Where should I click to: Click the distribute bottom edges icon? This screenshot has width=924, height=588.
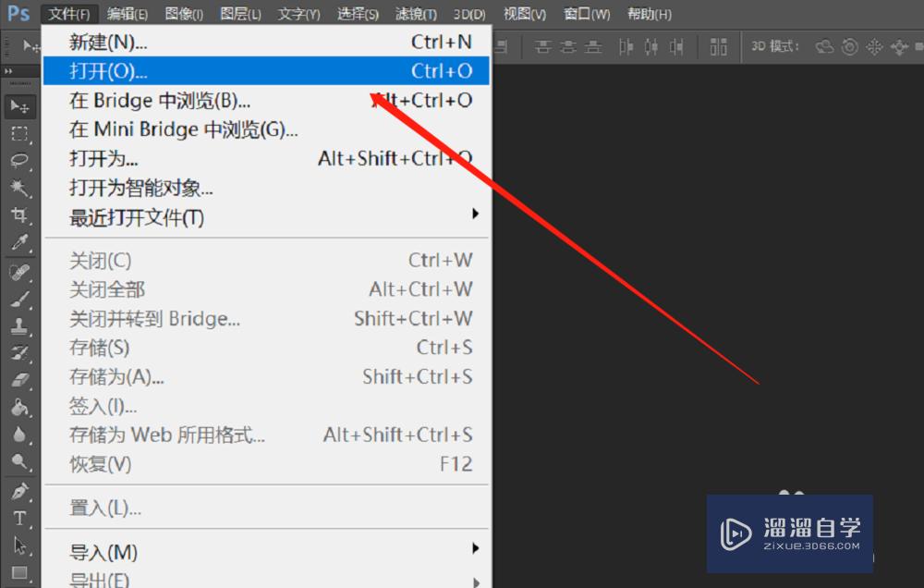click(593, 46)
